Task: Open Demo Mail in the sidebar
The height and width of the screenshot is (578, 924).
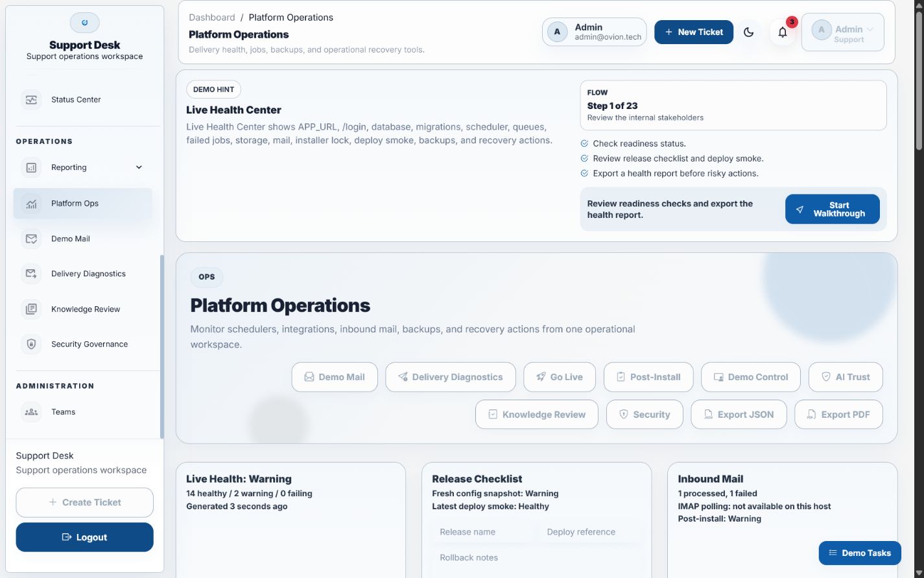Action: point(83,239)
